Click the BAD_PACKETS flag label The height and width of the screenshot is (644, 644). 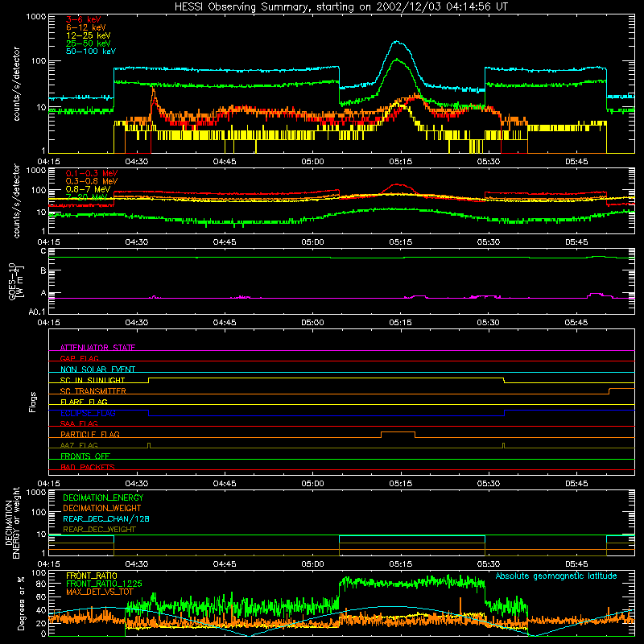coord(88,467)
